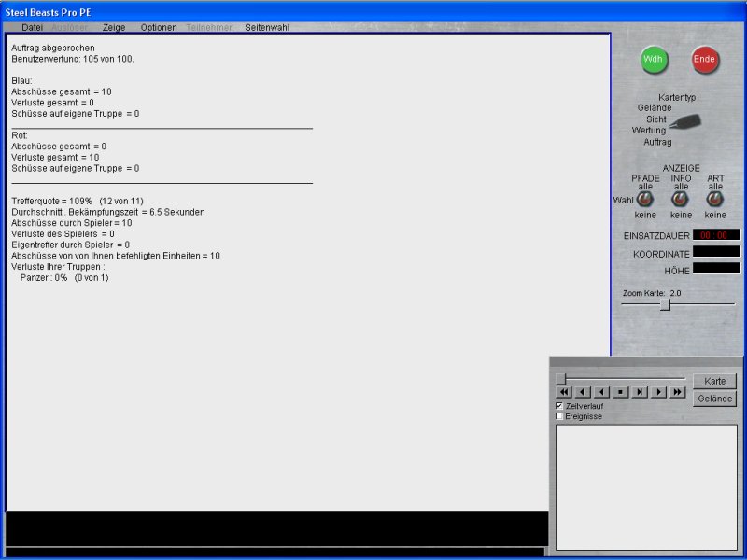747x560 pixels.
Task: Click the fast forward playback button
Action: click(678, 392)
